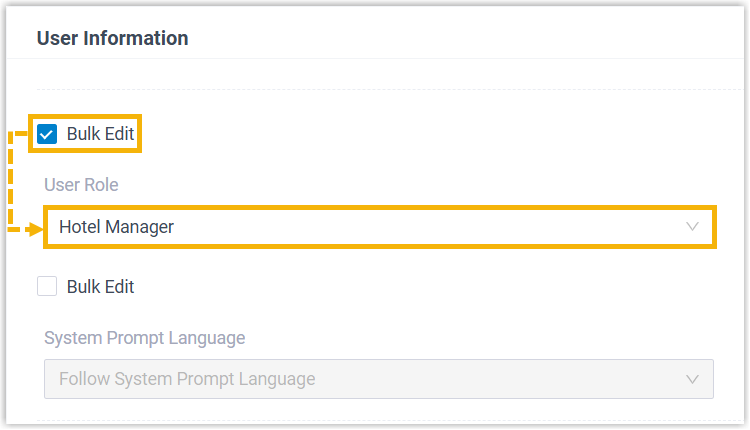Click the dashed orange arrowhead near Hotel Manager
This screenshot has width=750, height=430.
click(x=36, y=229)
